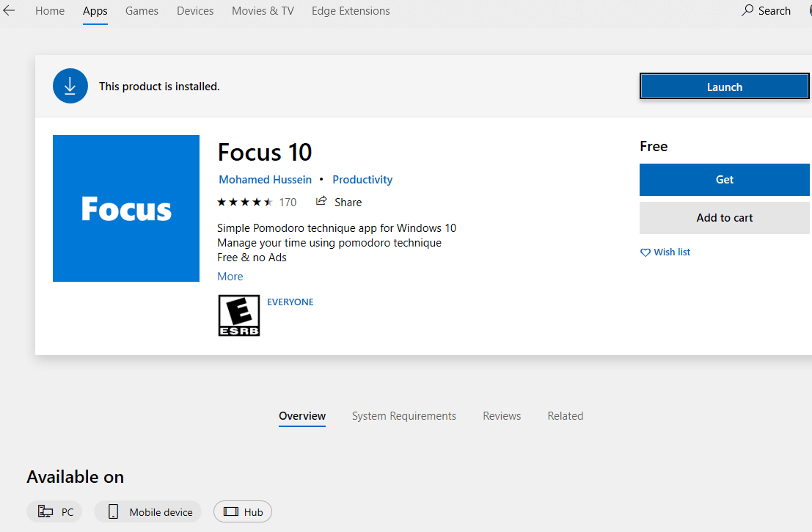Show the Reviews section
The width and height of the screenshot is (812, 532).
click(502, 416)
